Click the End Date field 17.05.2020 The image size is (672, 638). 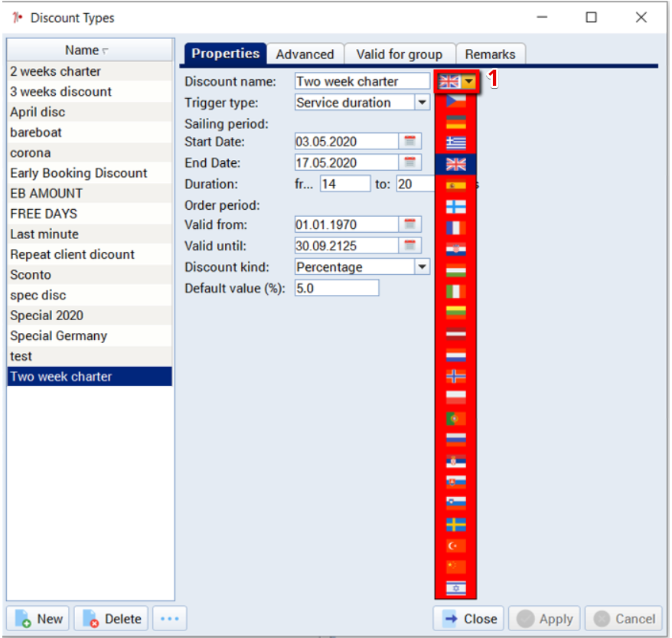347,162
